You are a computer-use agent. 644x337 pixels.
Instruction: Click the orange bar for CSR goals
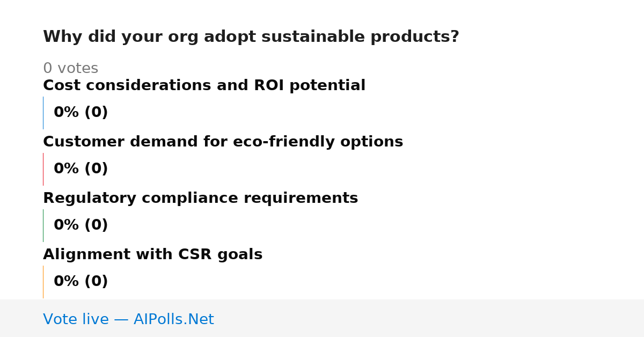tap(43, 282)
